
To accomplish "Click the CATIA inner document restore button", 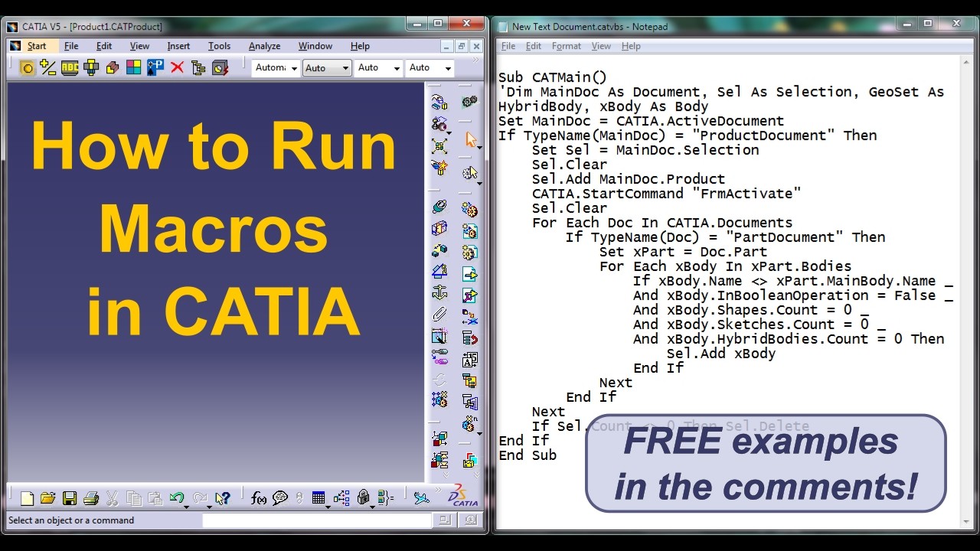I will click(x=461, y=46).
